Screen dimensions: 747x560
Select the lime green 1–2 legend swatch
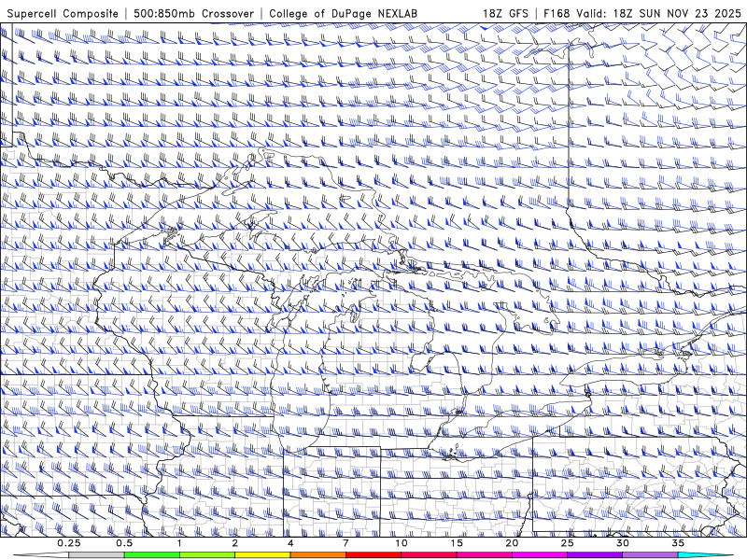click(207, 555)
